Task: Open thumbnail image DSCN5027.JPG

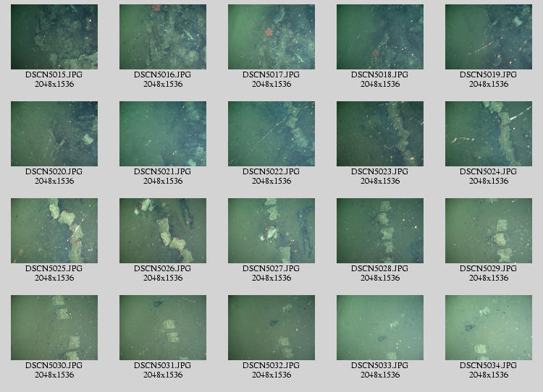Action: (x=271, y=231)
